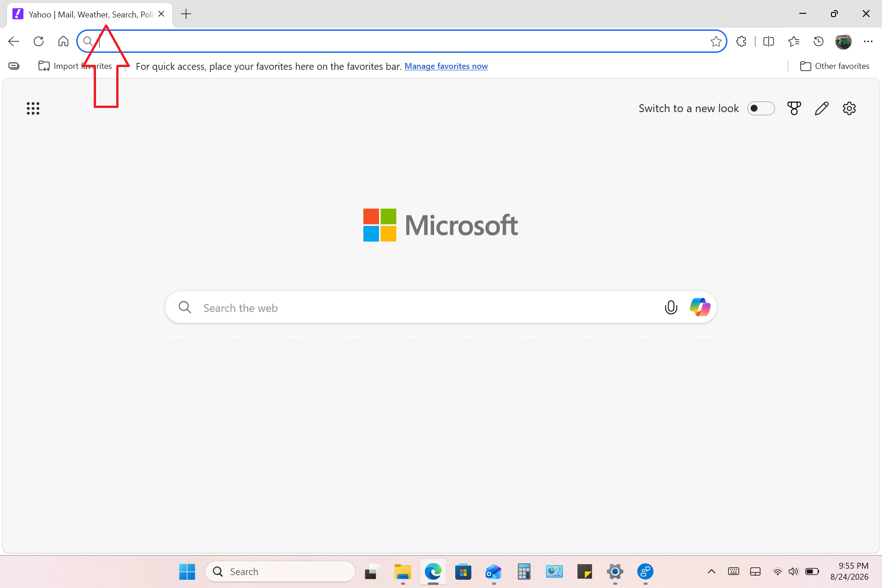Go back using the browser back arrow

[14, 41]
